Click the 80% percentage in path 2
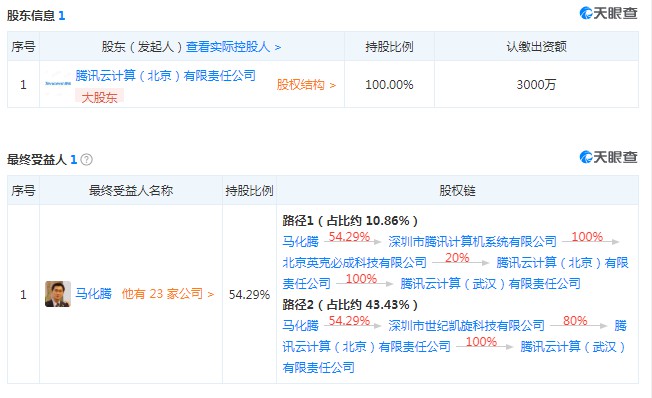This screenshot has width=652, height=398. click(575, 321)
